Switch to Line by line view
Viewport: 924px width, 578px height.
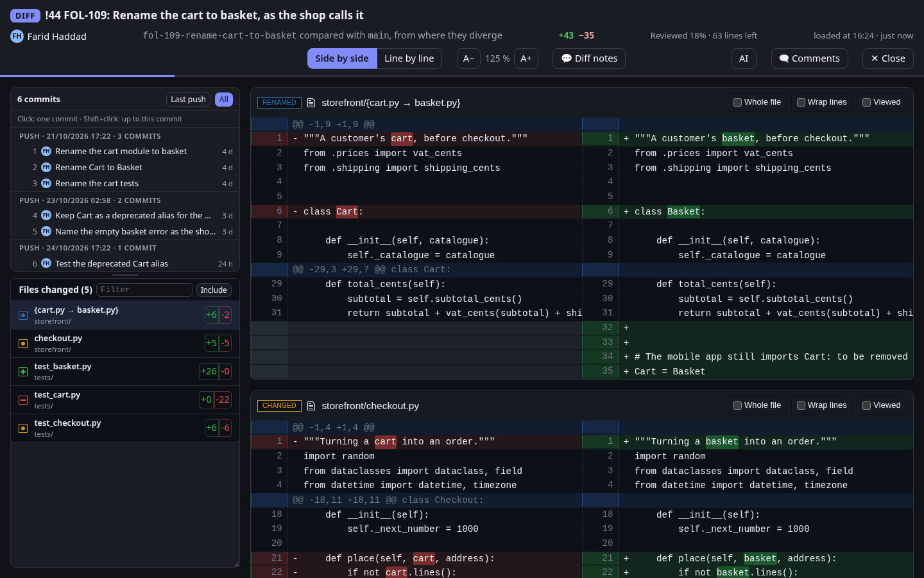tap(409, 58)
